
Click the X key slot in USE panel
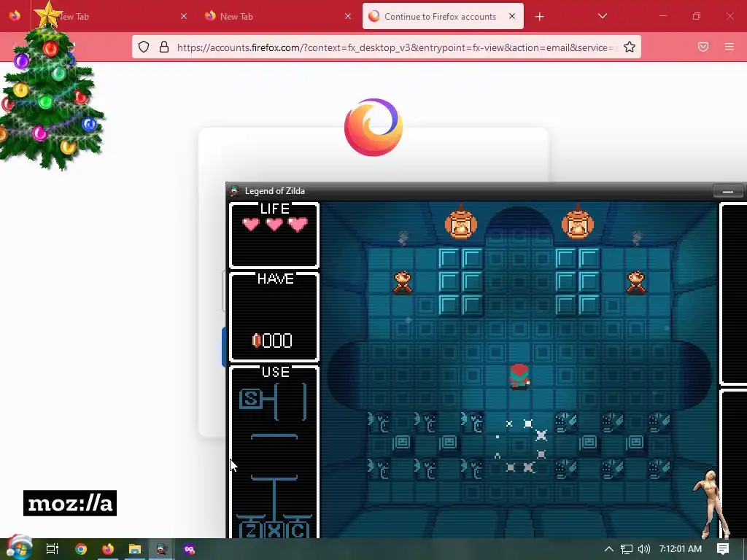[x=274, y=530]
